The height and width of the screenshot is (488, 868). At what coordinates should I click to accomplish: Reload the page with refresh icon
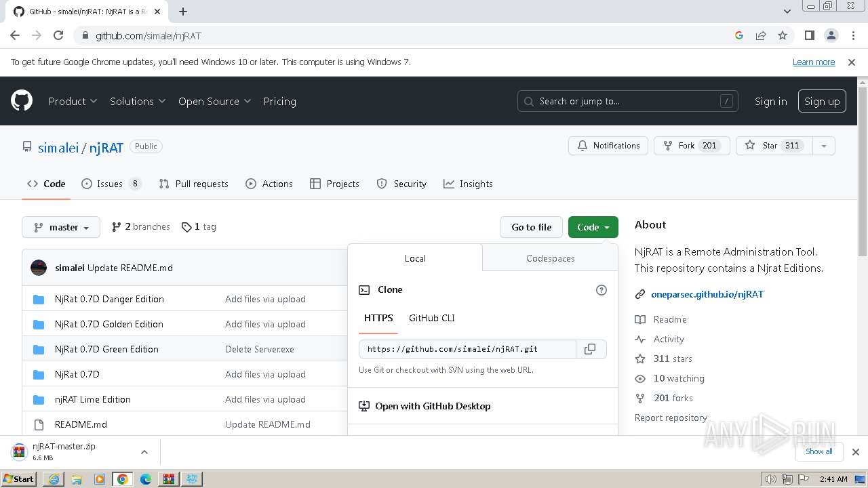[58, 35]
